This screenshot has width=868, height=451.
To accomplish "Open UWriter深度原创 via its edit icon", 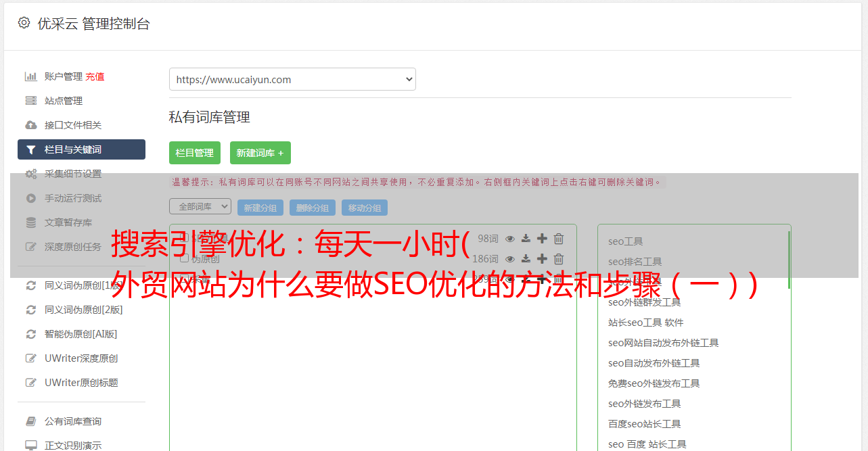I will 31,358.
